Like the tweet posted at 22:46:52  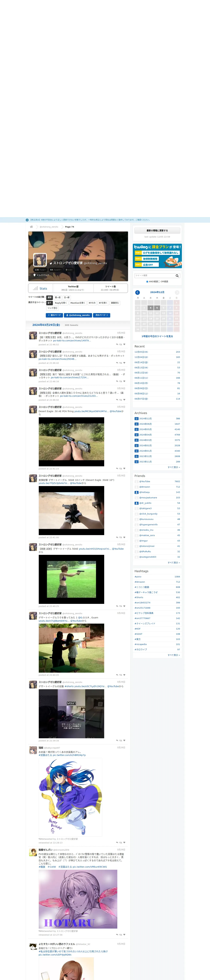[x=124, y=344]
